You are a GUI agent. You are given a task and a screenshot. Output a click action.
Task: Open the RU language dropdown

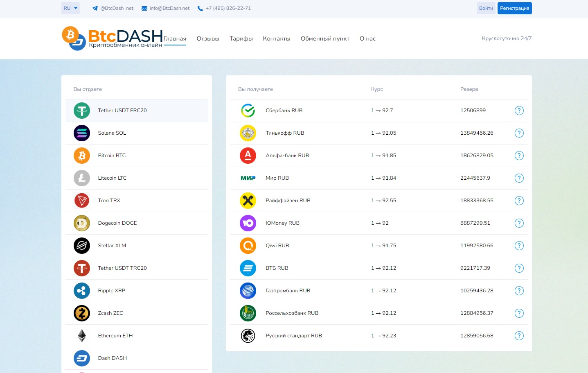point(70,8)
